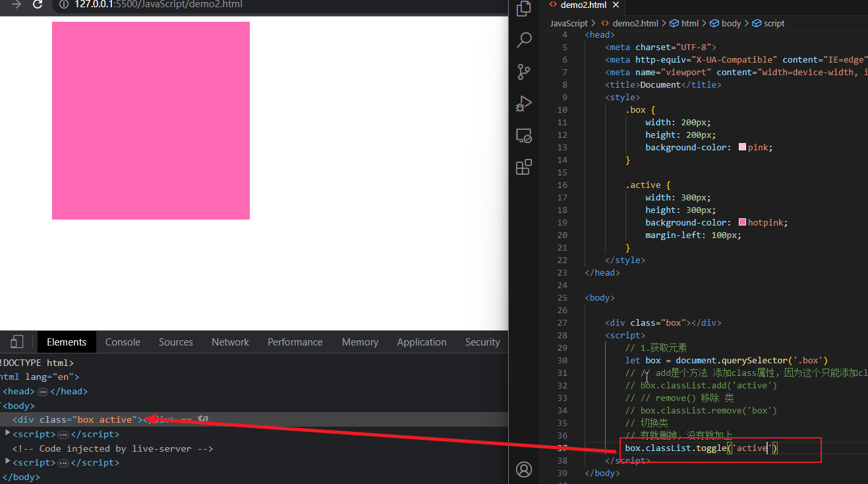Open the VS Code Explorer panel
Image resolution: width=868 pixels, height=484 pixels.
(524, 9)
